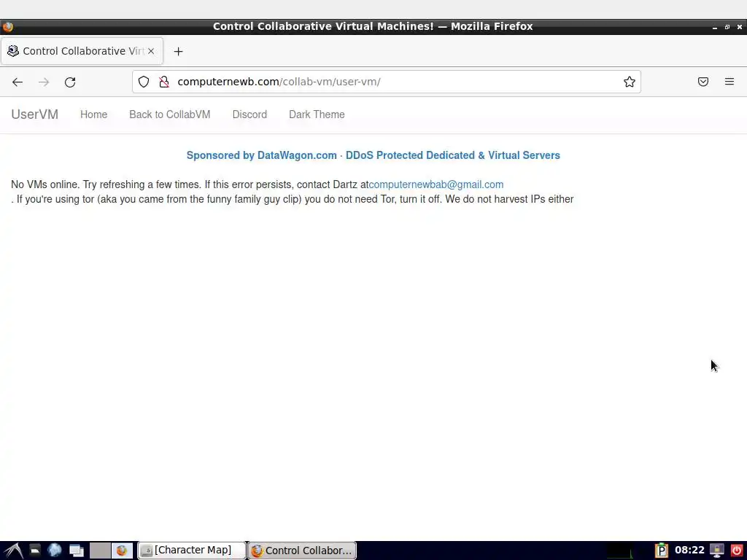Screen dimensions: 747x560
Task: Select Control Collabor... taskbar window button
Action: click(x=302, y=551)
